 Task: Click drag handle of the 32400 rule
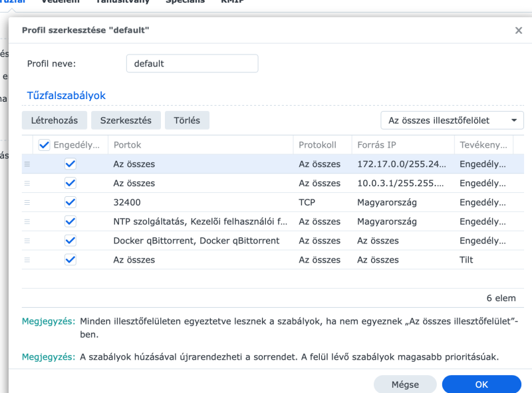[27, 202]
